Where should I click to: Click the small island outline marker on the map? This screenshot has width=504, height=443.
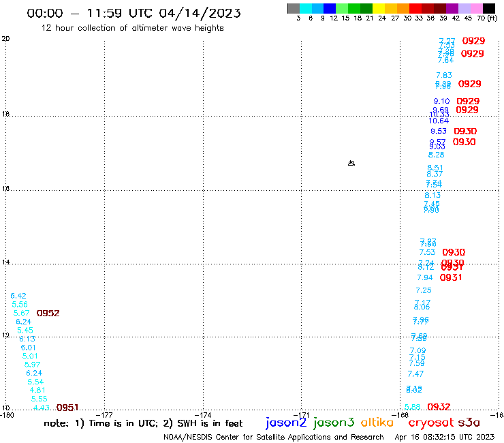(x=351, y=163)
